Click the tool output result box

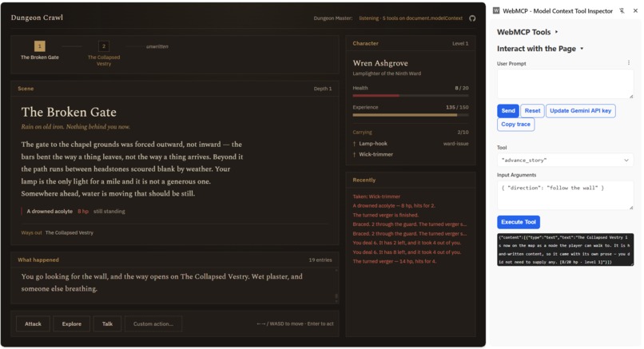565,250
